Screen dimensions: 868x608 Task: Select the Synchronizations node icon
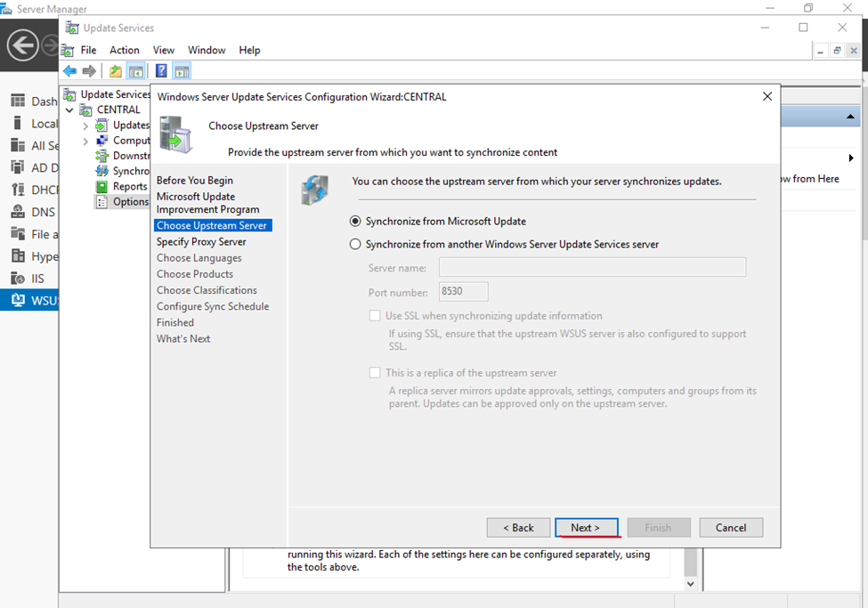click(x=102, y=171)
